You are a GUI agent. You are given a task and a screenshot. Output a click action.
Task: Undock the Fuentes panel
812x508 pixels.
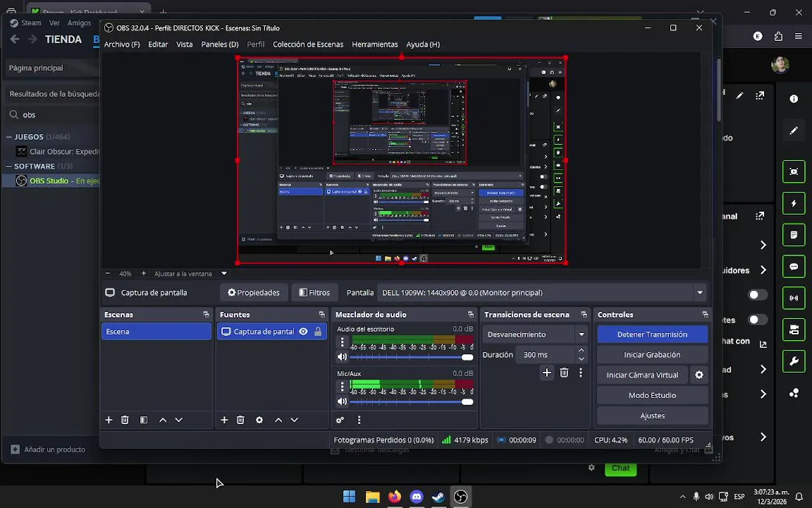[x=321, y=315]
